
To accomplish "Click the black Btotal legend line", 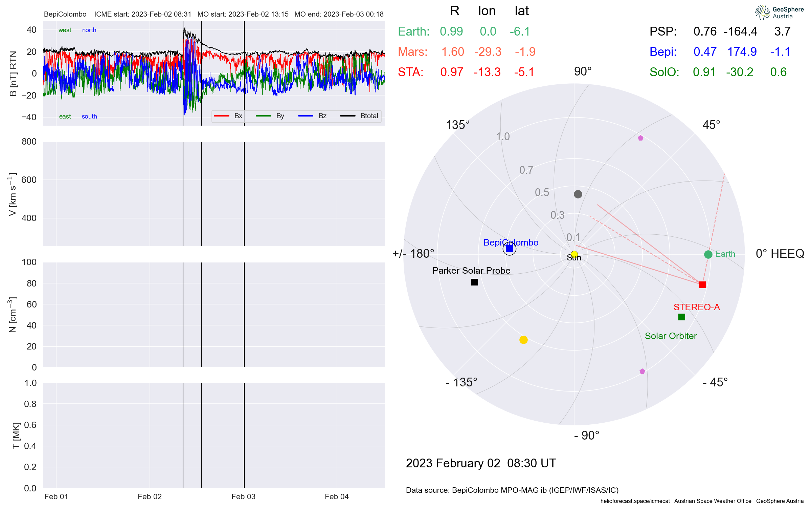I will click(x=348, y=116).
